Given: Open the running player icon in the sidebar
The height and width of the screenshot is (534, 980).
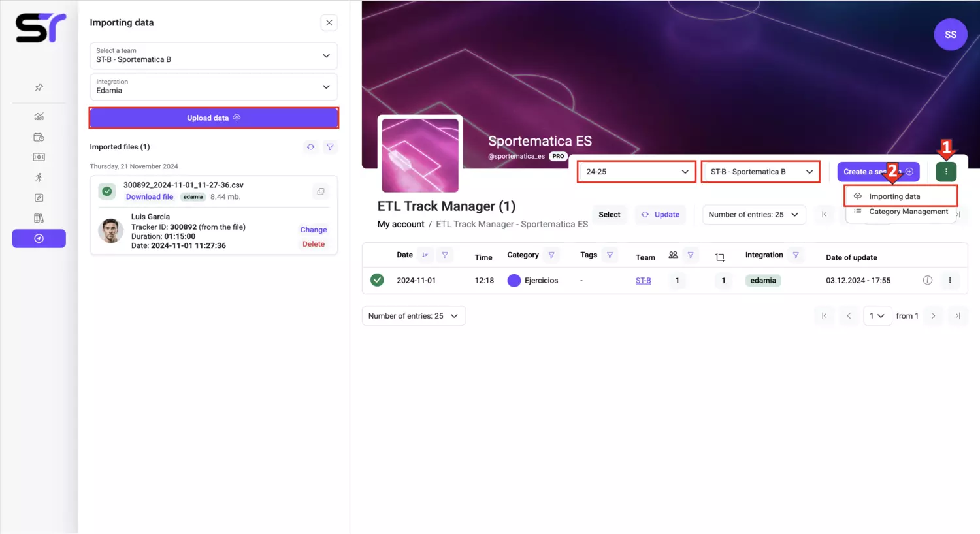Looking at the screenshot, I should pyautogui.click(x=39, y=178).
